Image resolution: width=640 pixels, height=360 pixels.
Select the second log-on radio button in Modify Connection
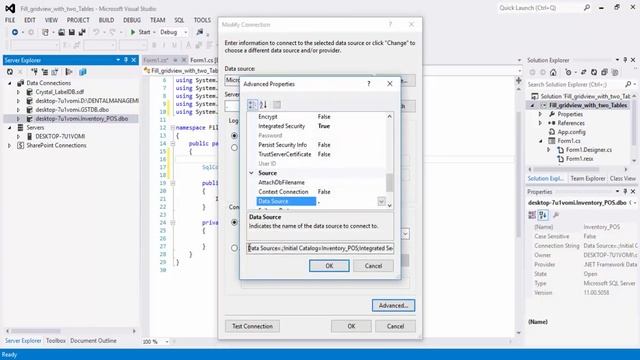234,147
